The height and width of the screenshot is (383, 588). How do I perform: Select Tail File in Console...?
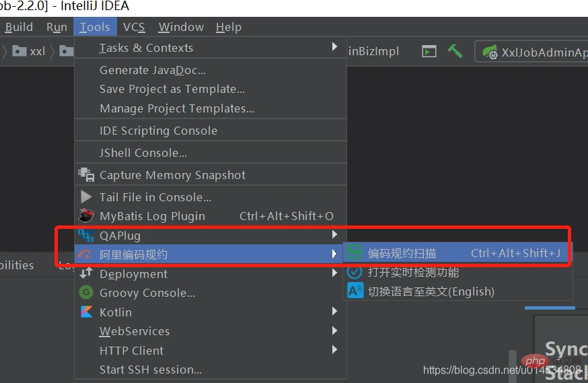(211, 197)
